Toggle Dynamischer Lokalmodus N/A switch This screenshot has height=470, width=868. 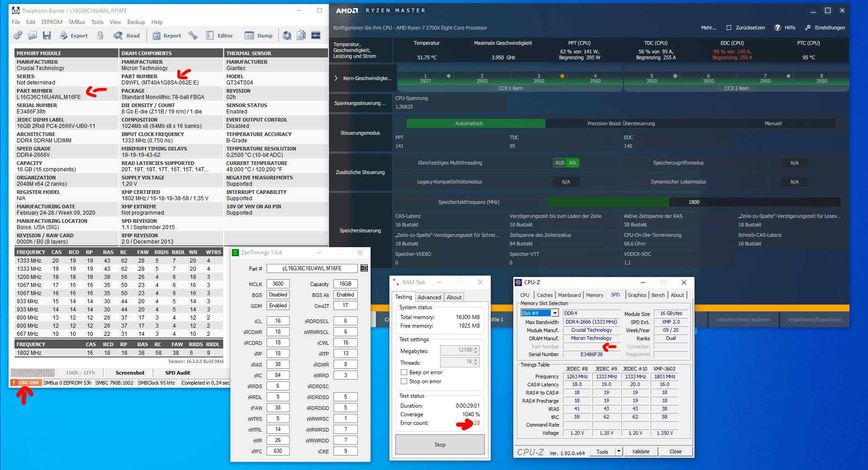[794, 182]
